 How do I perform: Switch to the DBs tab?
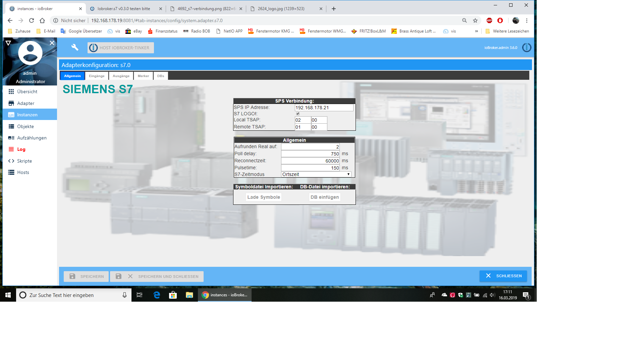click(x=161, y=76)
